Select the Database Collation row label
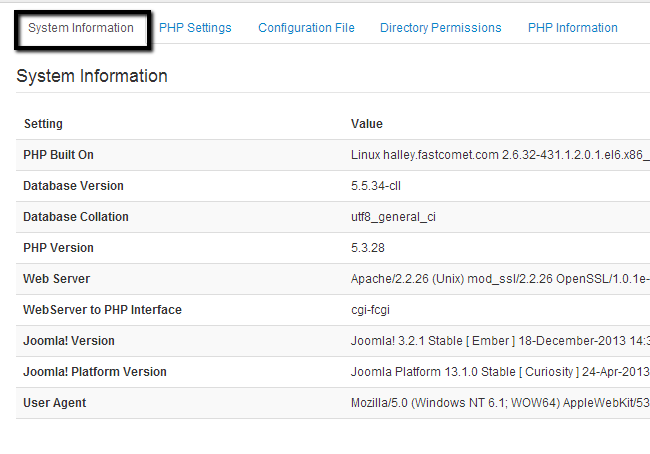650x454 pixels. coord(76,217)
